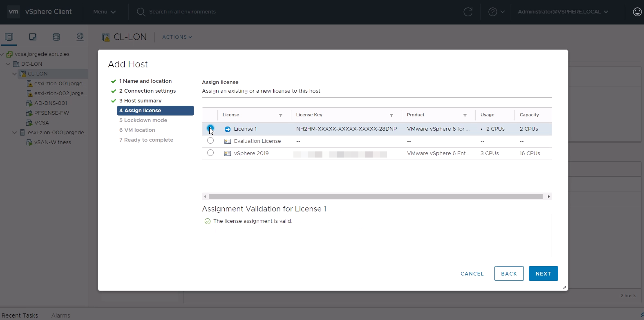Open the Product column filter
This screenshot has height=320, width=644.
pyautogui.click(x=465, y=116)
